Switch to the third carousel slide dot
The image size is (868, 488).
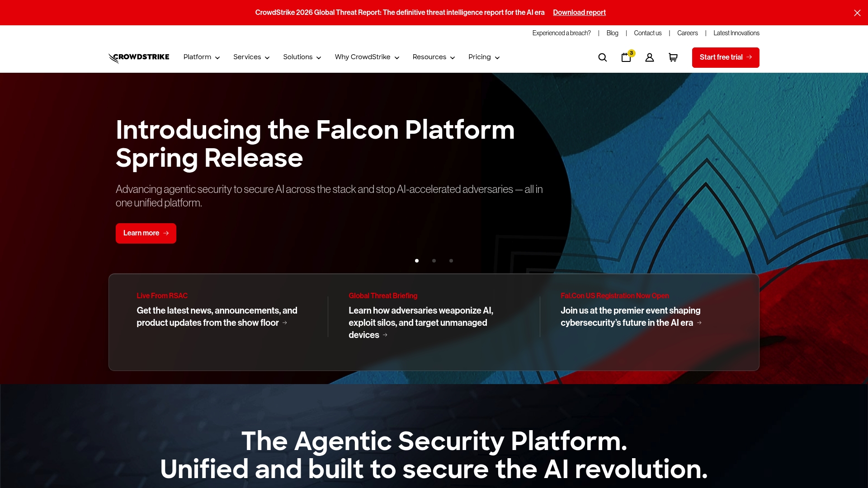pyautogui.click(x=451, y=261)
